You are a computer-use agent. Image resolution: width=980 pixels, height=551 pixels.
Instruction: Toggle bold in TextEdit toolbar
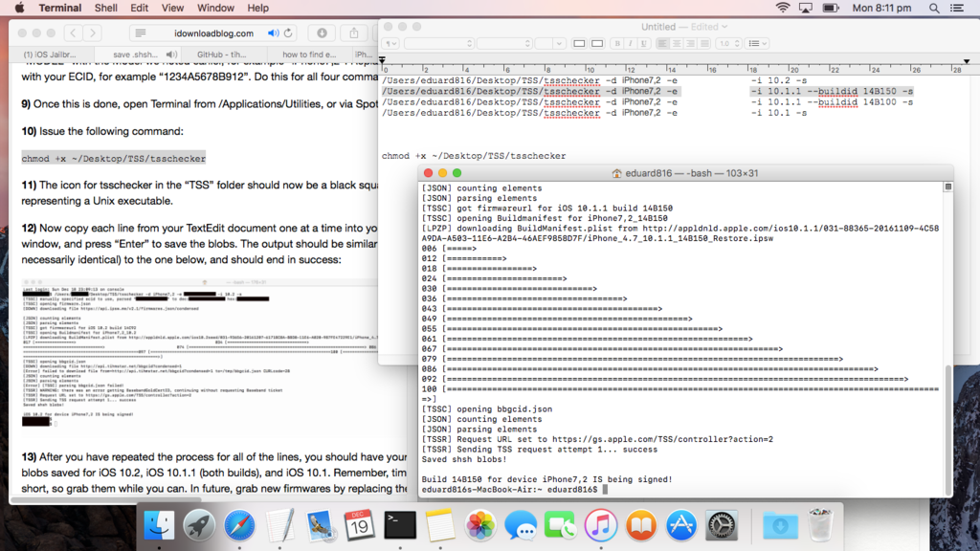617,44
